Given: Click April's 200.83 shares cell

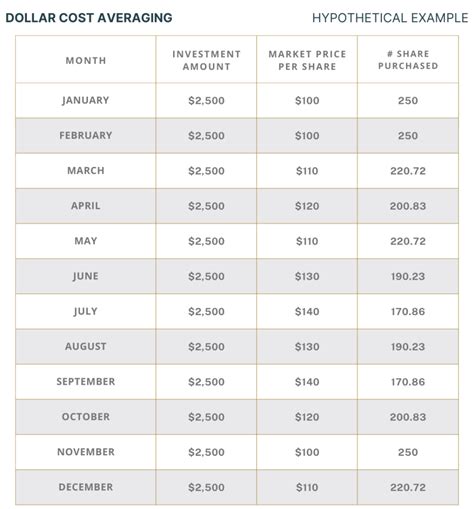Looking at the screenshot, I should point(408,206).
